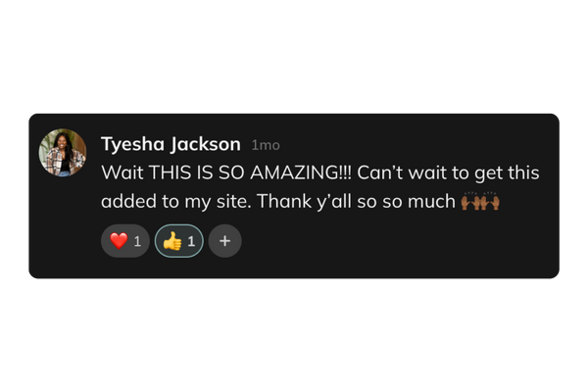Click the Tyesha Jackson name link
This screenshot has height=392, width=588.
[171, 144]
